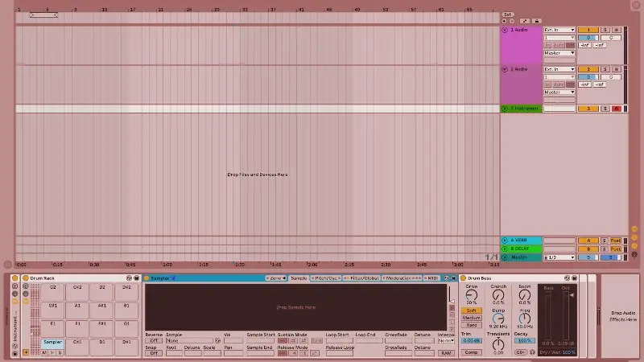Select the C#2 drum pad
Viewport: 644px width, 362px height.
tap(78, 287)
